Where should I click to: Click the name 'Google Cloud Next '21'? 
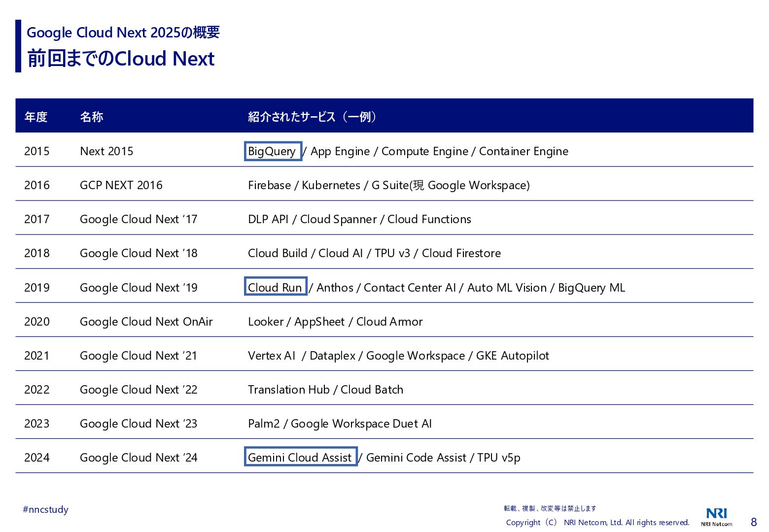click(x=139, y=356)
